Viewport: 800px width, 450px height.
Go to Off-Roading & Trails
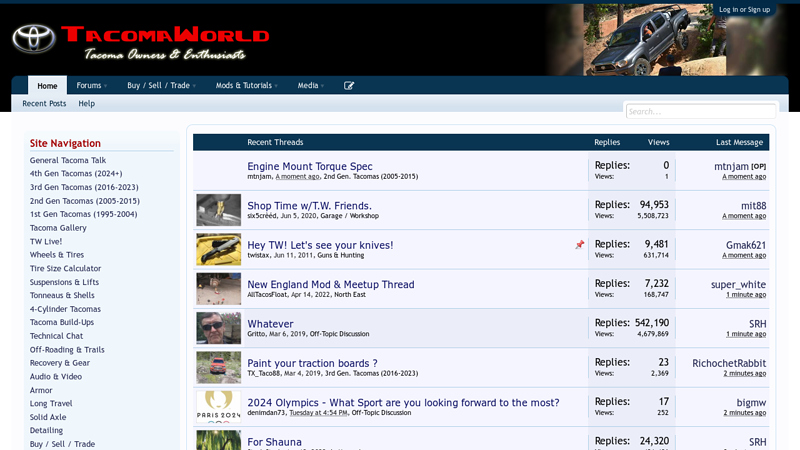tap(67, 349)
